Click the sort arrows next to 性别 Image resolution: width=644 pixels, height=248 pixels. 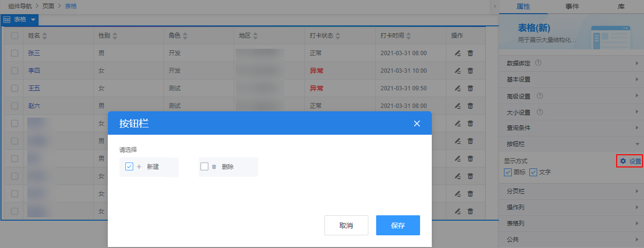[x=115, y=36]
